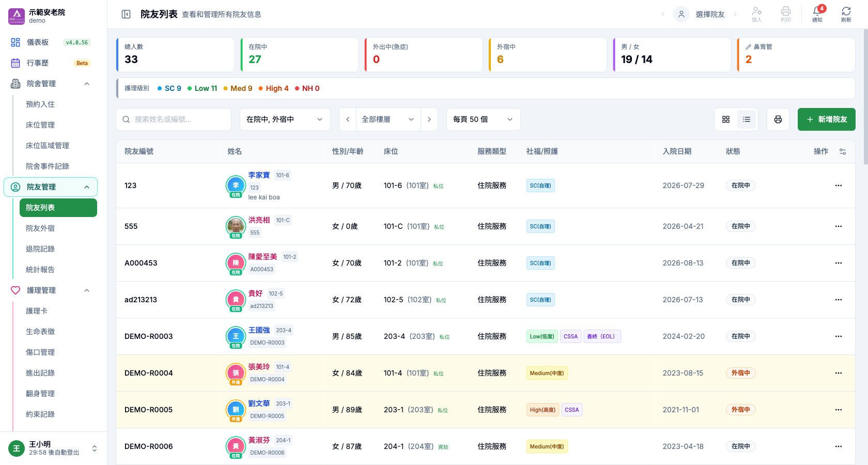Open row actions for DEMO-R0005
This screenshot has width=868, height=465.
(839, 410)
